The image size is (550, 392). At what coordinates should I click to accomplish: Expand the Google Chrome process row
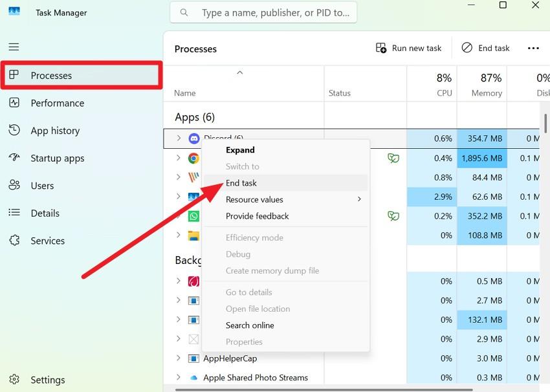click(179, 158)
